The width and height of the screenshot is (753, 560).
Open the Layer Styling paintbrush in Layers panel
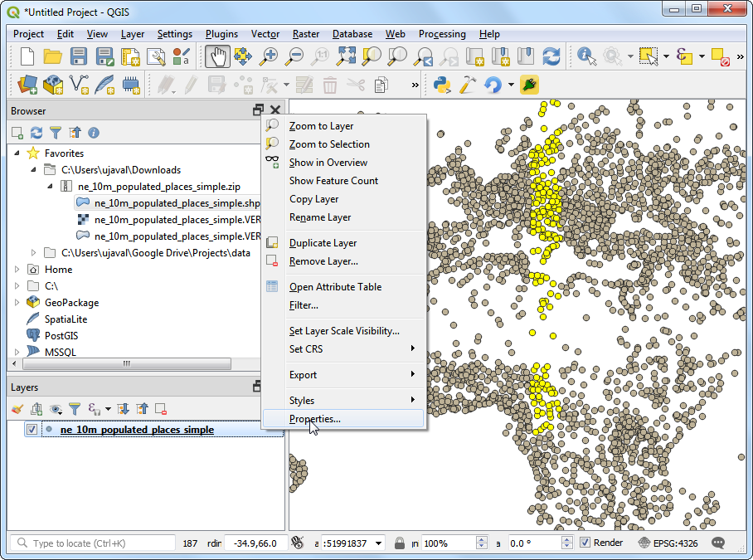pyautogui.click(x=17, y=409)
